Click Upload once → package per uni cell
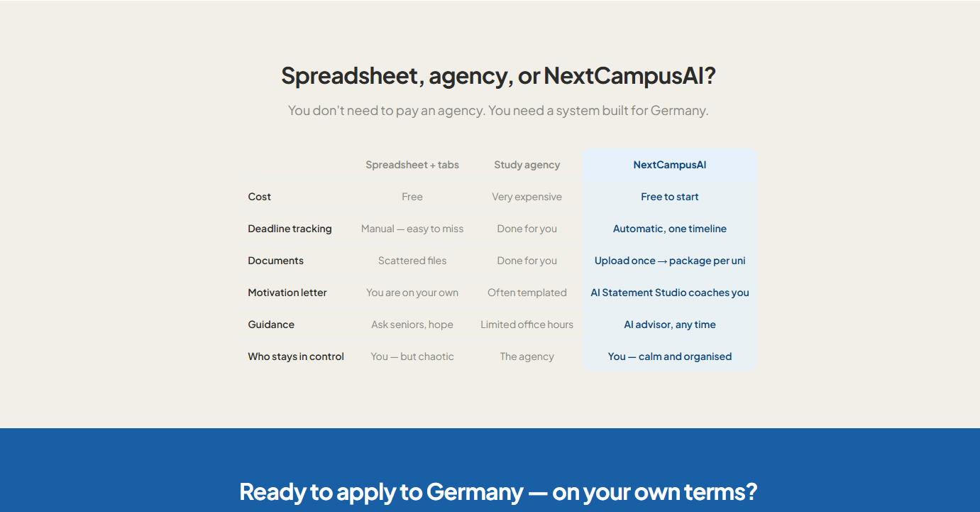The image size is (980, 512). (x=670, y=261)
